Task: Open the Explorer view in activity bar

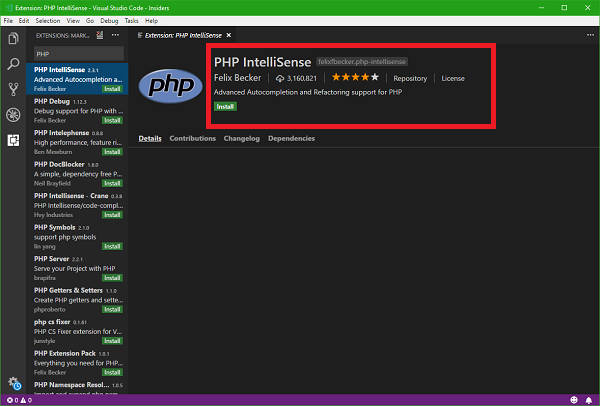Action: click(x=13, y=39)
